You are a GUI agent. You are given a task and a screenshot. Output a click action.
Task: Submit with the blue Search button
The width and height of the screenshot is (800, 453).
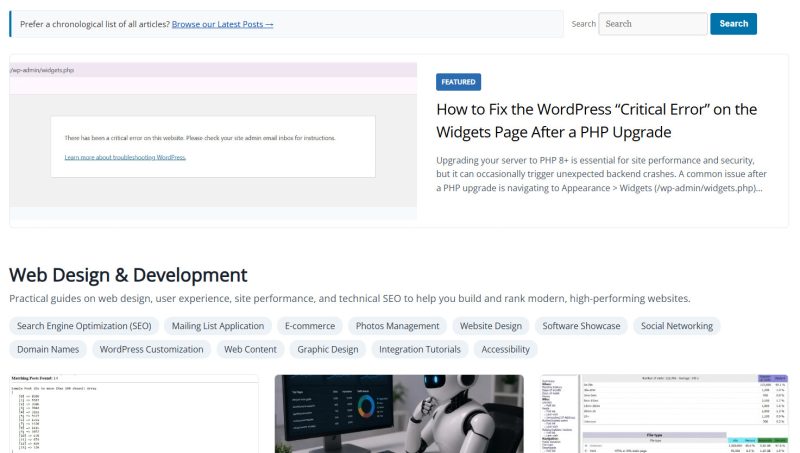coord(733,24)
